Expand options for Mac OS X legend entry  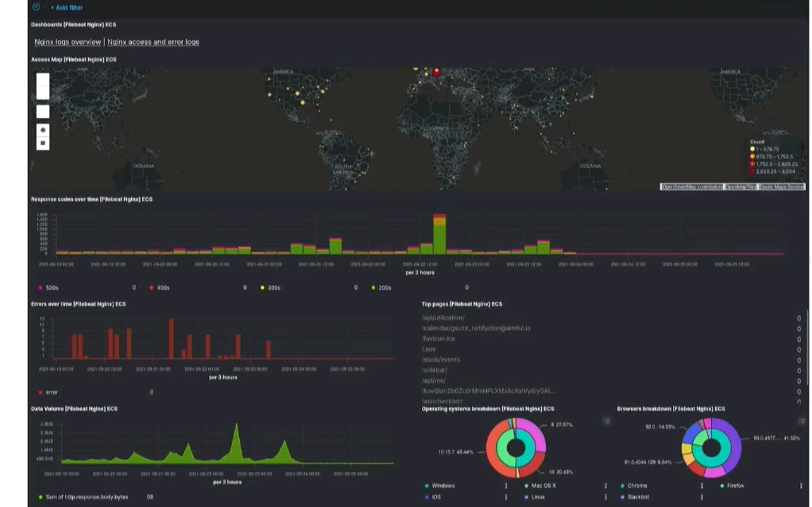tap(606, 486)
